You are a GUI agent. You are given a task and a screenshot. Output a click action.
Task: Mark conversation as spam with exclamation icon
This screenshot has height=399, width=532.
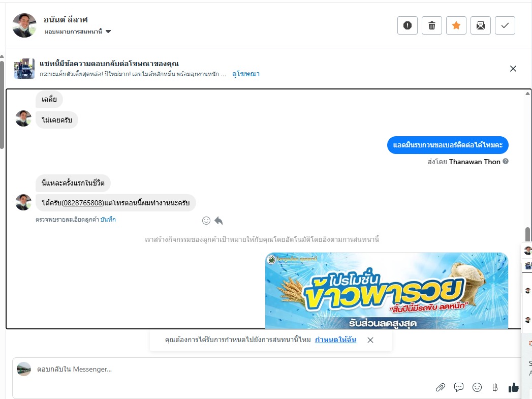(407, 25)
